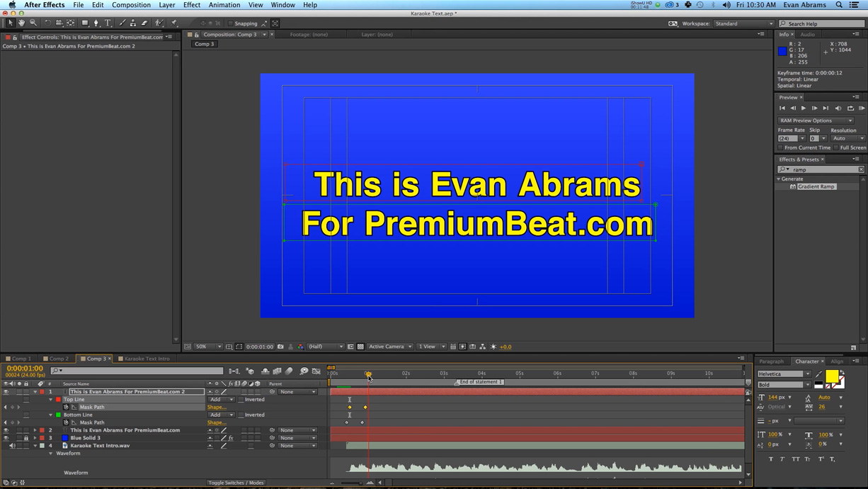Mute Karaoke Text Intro.wav audio

12,446
